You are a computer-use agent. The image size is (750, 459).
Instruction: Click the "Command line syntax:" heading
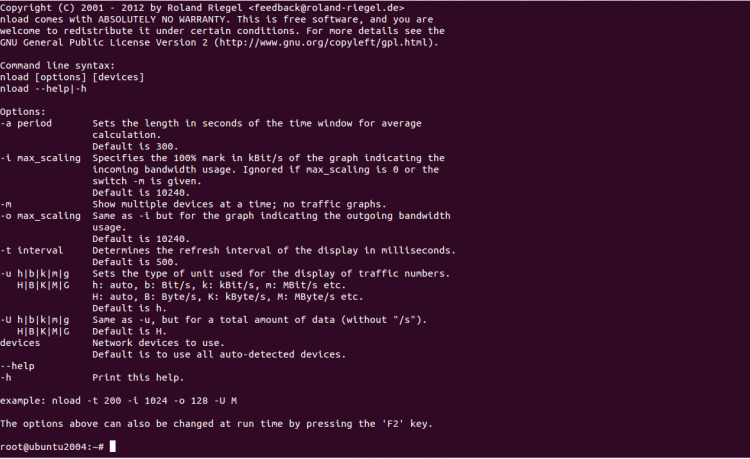pyautogui.click(x=59, y=65)
